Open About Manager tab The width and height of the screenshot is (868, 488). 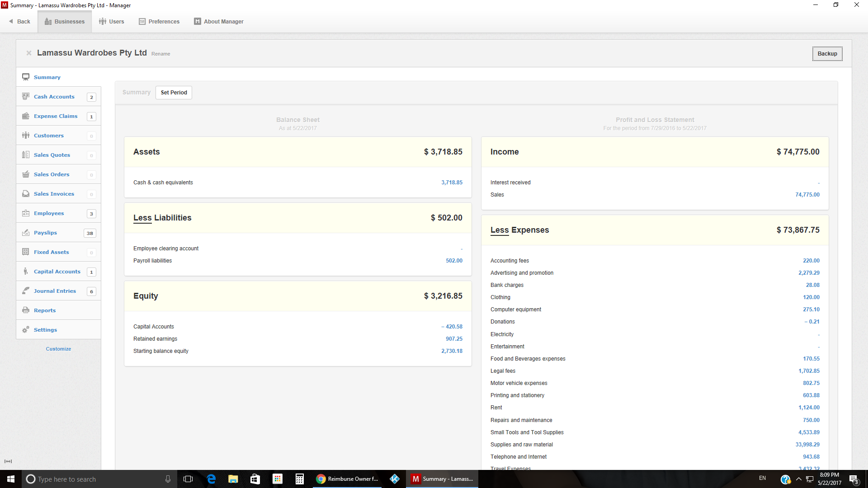[219, 21]
